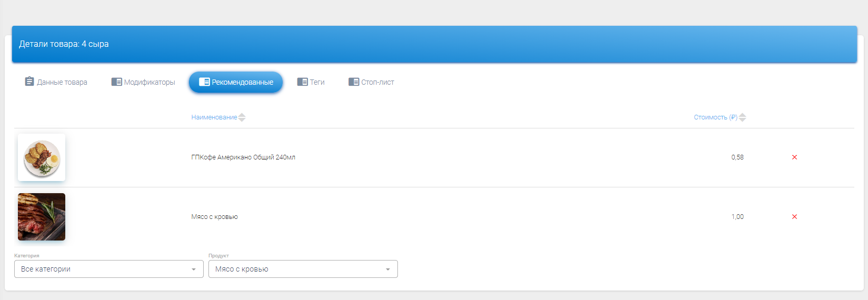Open the potato pancakes plate thumbnail
868x300 pixels.
point(42,157)
